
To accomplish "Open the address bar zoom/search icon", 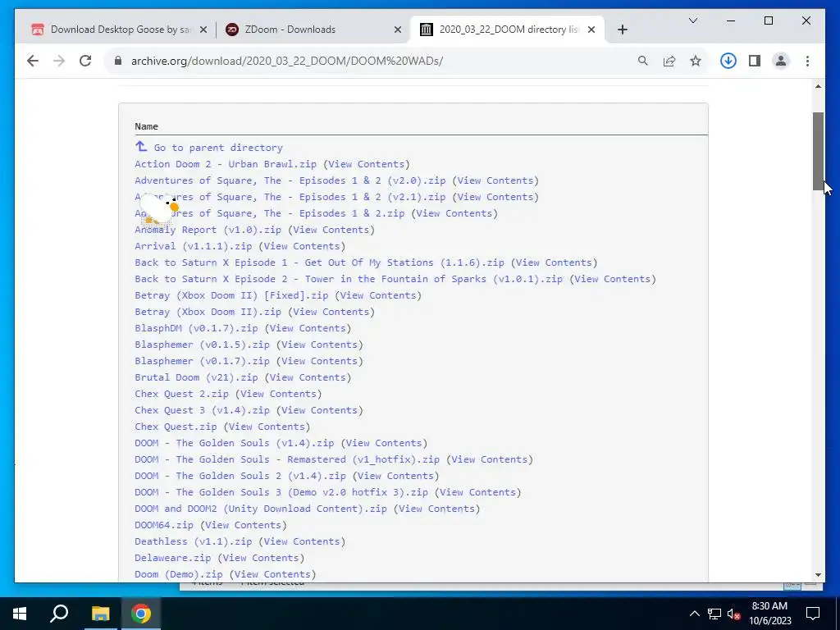I will (643, 61).
